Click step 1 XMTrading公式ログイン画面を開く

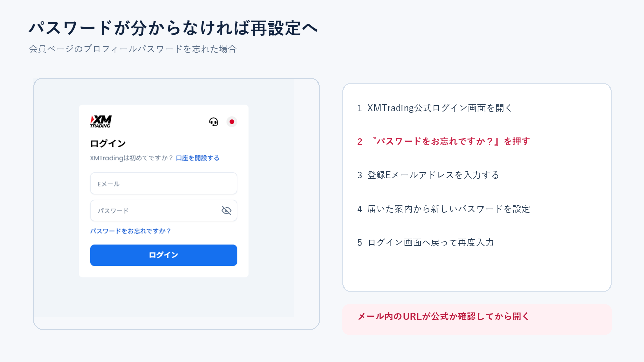pos(435,108)
